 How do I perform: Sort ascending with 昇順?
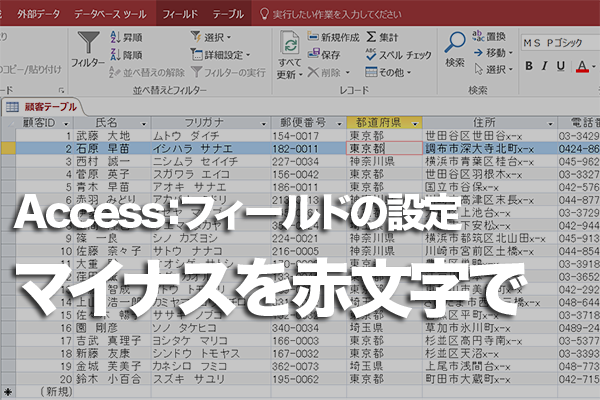point(126,37)
